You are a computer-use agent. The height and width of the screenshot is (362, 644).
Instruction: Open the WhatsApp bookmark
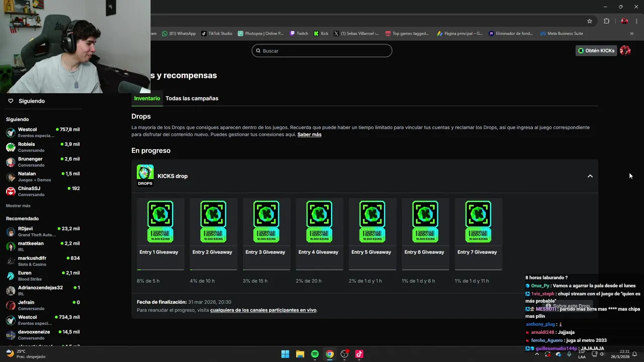[x=179, y=34]
